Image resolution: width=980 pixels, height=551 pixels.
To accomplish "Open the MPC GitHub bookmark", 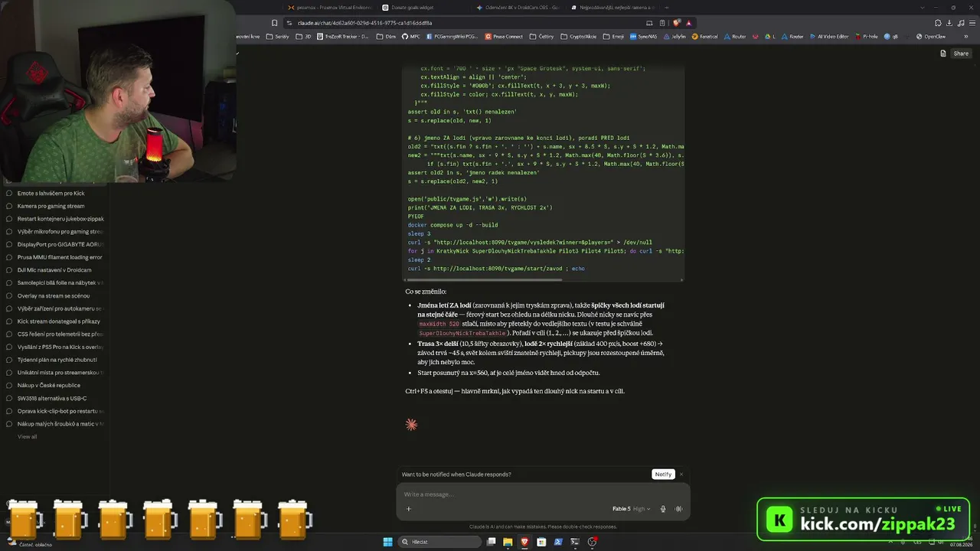I will point(411,37).
